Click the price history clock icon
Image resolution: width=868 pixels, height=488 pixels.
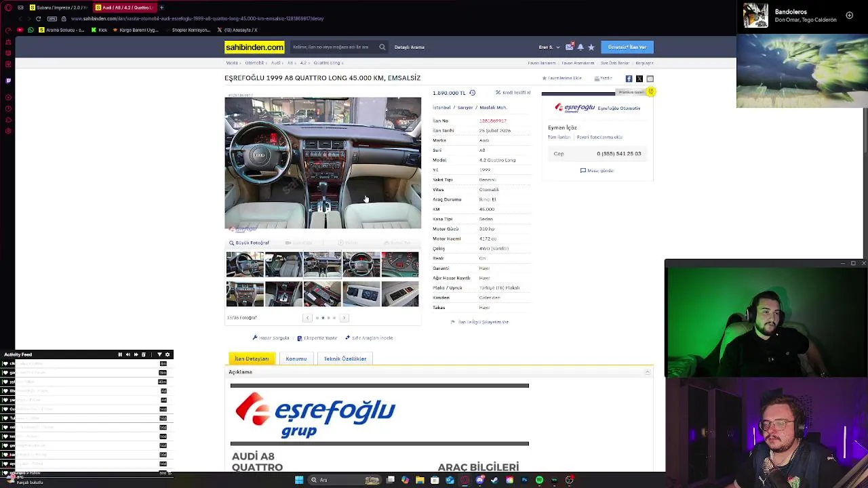[472, 93]
